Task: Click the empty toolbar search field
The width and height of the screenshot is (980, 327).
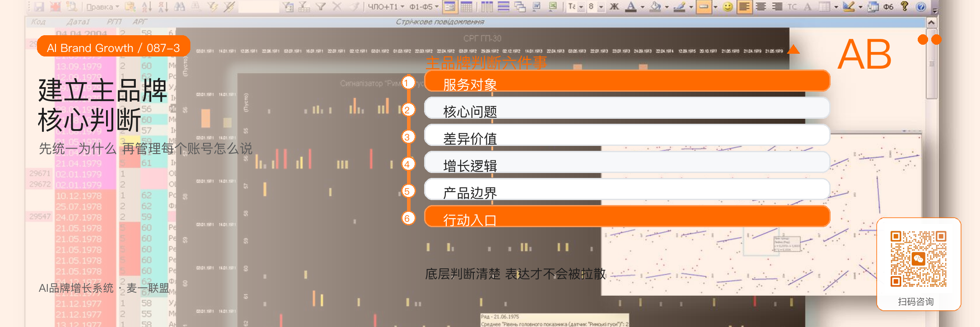Action: [259, 6]
